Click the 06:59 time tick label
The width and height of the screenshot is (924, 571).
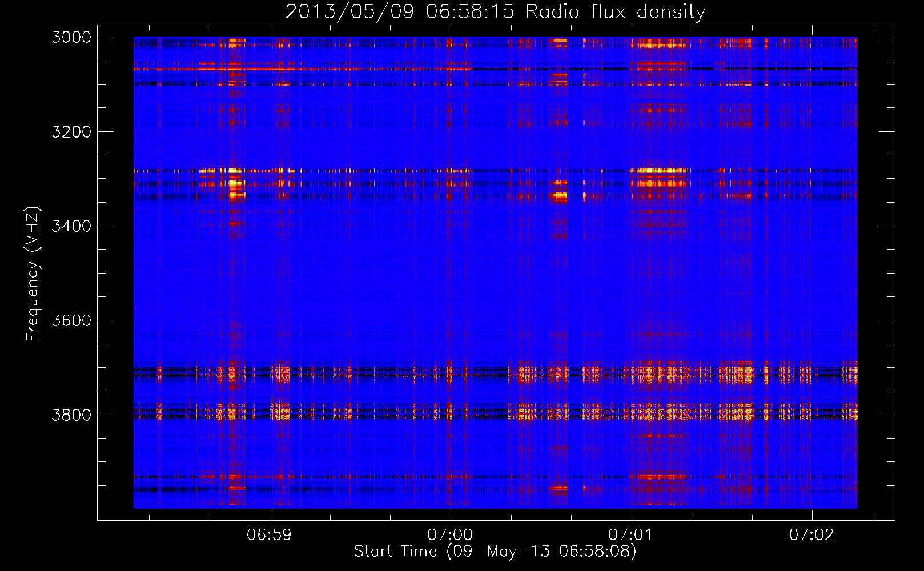(x=269, y=534)
